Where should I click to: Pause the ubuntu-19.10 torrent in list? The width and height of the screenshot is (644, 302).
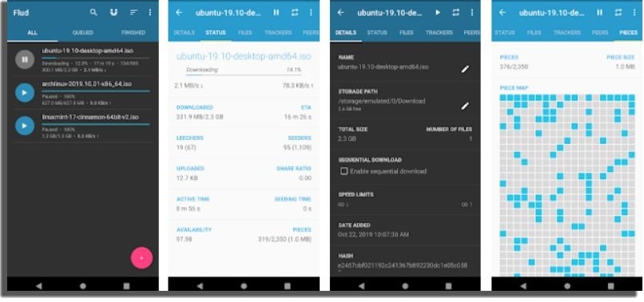(25, 60)
